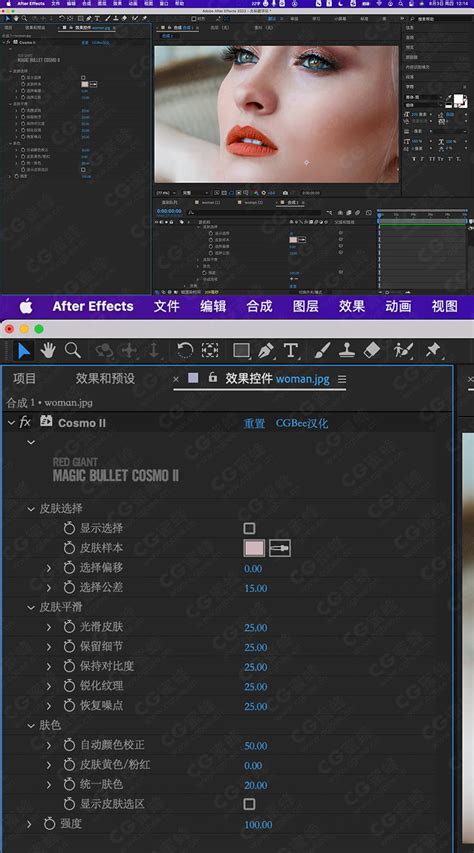The height and width of the screenshot is (853, 474).
Task: Expand the enlarged 保持对比度 property
Action: pos(49,666)
